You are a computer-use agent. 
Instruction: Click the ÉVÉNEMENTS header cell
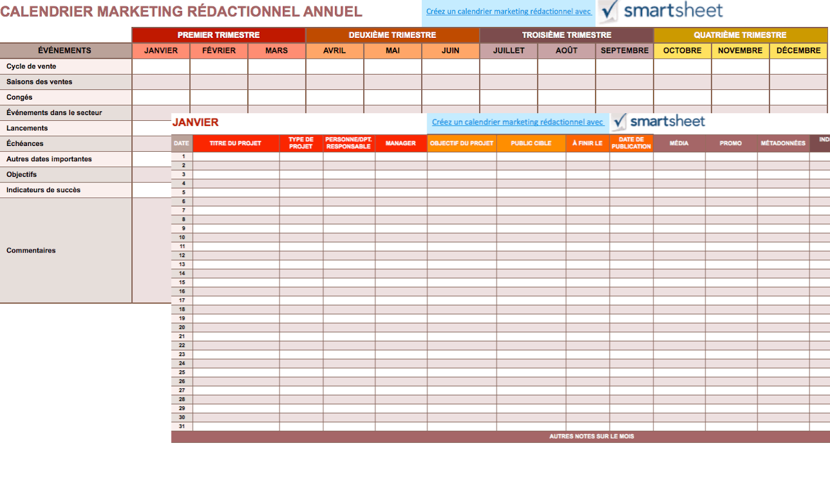click(66, 51)
